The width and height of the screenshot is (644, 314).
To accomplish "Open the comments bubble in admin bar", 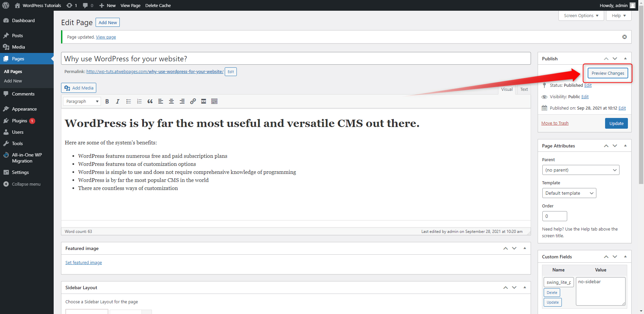I will pyautogui.click(x=88, y=5).
